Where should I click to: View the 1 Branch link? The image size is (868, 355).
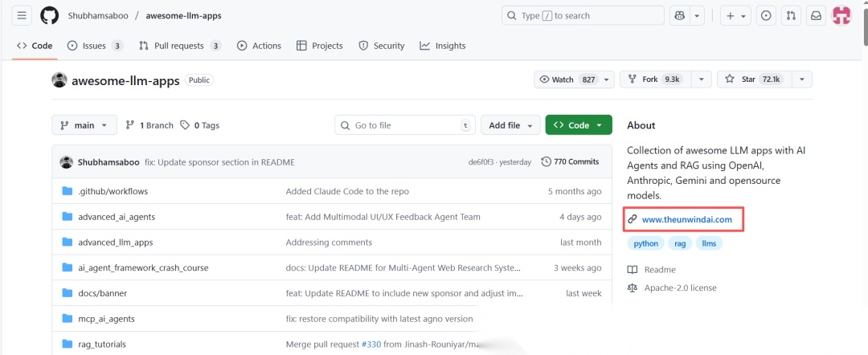[x=149, y=125]
